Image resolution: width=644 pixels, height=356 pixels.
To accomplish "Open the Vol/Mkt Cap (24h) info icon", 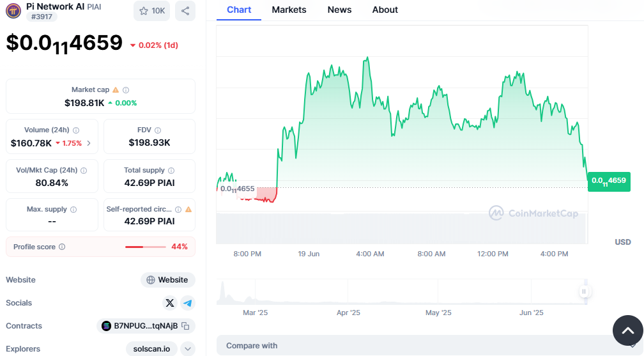I will 84,171.
